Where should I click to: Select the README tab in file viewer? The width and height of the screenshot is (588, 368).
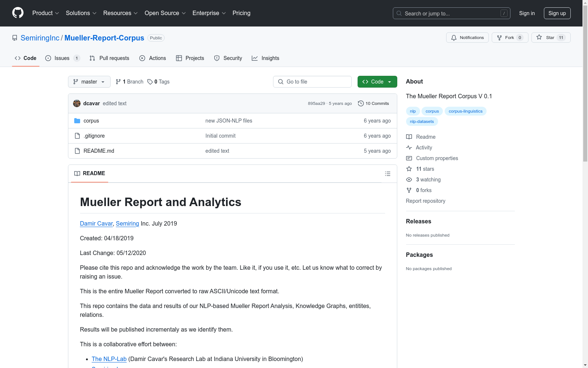click(x=90, y=173)
